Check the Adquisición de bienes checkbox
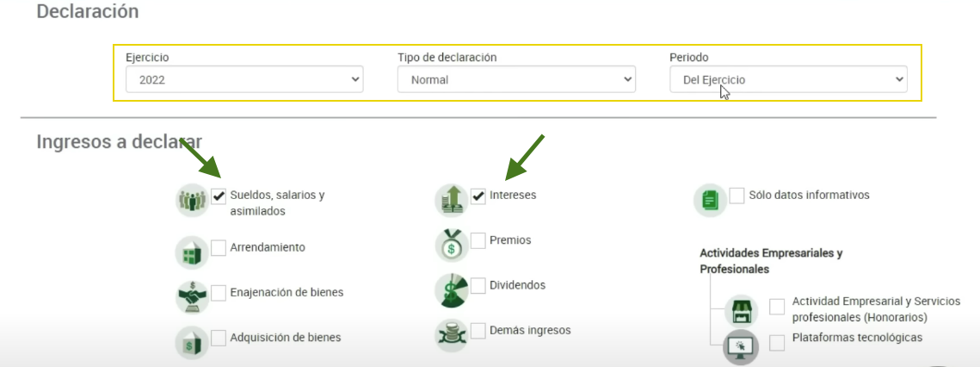 click(219, 338)
